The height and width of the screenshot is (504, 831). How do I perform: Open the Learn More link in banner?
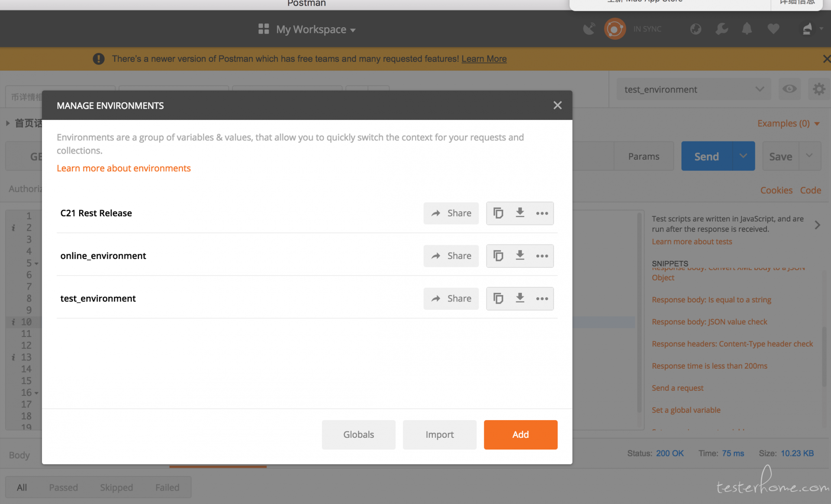click(x=484, y=59)
